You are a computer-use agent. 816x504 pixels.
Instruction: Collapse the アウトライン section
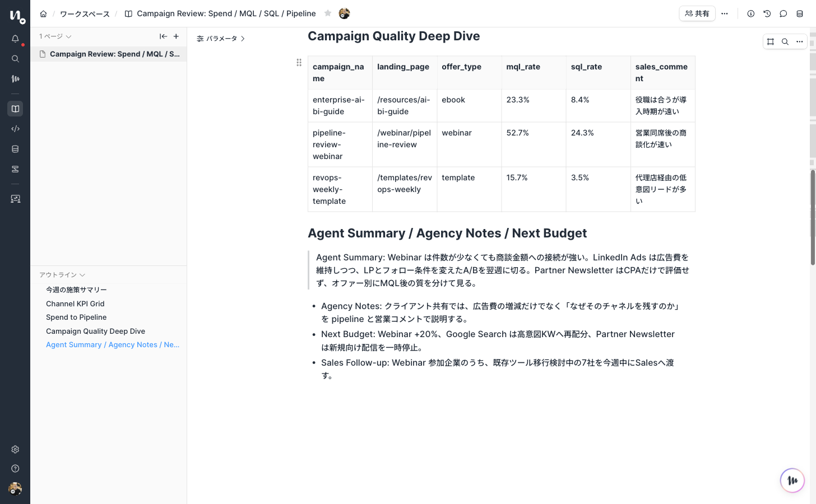point(62,275)
